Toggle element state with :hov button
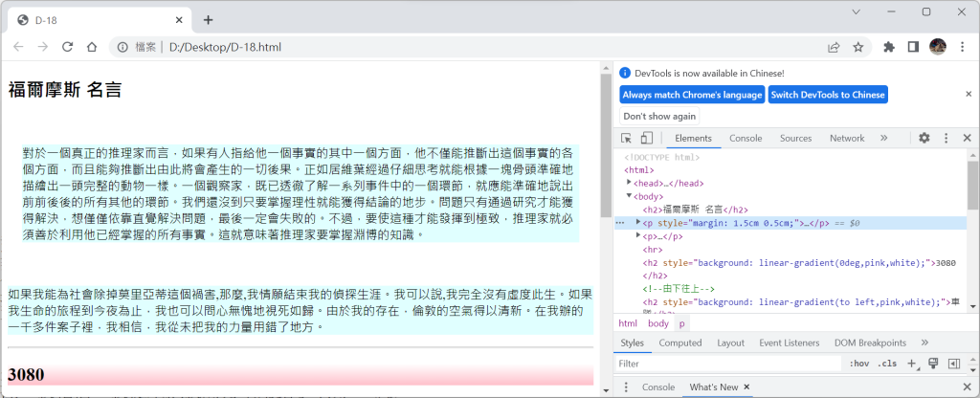This screenshot has height=398, width=980. pyautogui.click(x=858, y=363)
